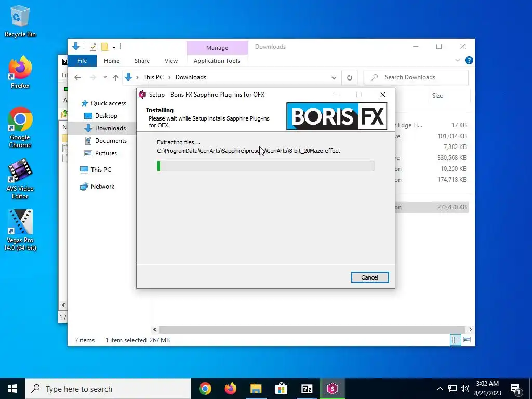Click the Explorer Forward arrow
Viewport: 532px width, 399px height.
pos(93,77)
